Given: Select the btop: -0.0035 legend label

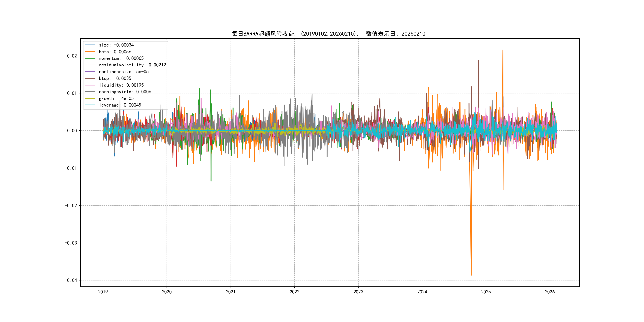Looking at the screenshot, I should pyautogui.click(x=115, y=79).
